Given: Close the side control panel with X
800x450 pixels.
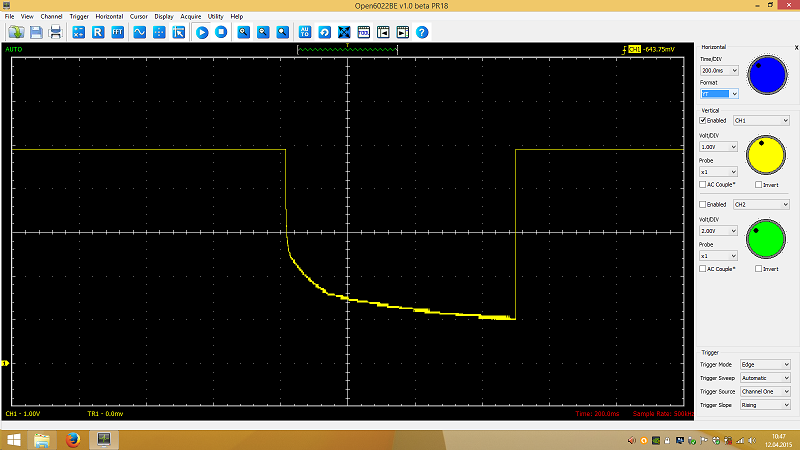Looking at the screenshot, I should pyautogui.click(x=796, y=47).
